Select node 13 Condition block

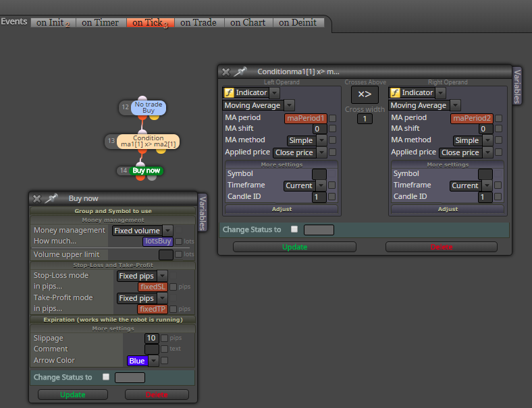[x=149, y=141]
